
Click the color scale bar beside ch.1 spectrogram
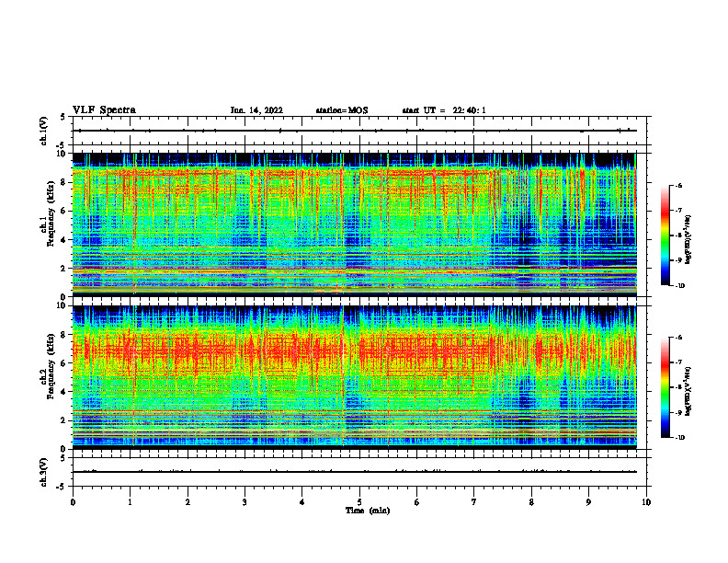[665, 236]
